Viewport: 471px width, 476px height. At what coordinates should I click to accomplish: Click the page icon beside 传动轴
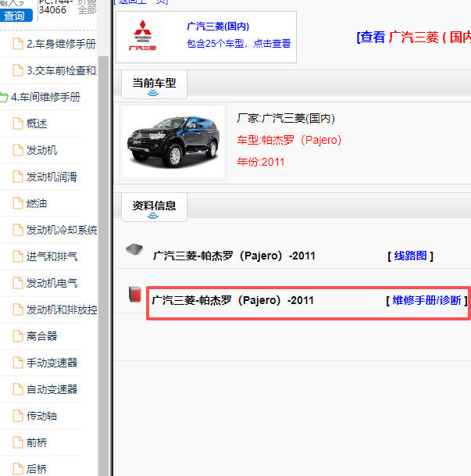tap(18, 416)
